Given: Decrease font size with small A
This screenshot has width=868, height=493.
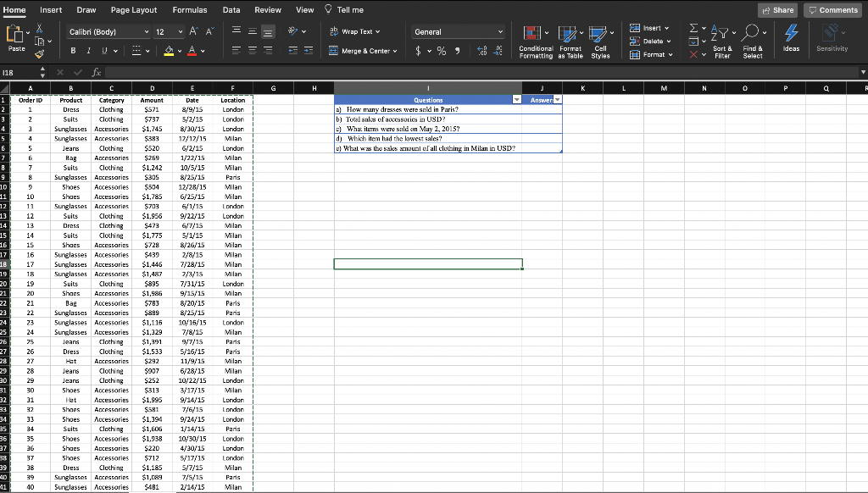Looking at the screenshot, I should click(209, 31).
